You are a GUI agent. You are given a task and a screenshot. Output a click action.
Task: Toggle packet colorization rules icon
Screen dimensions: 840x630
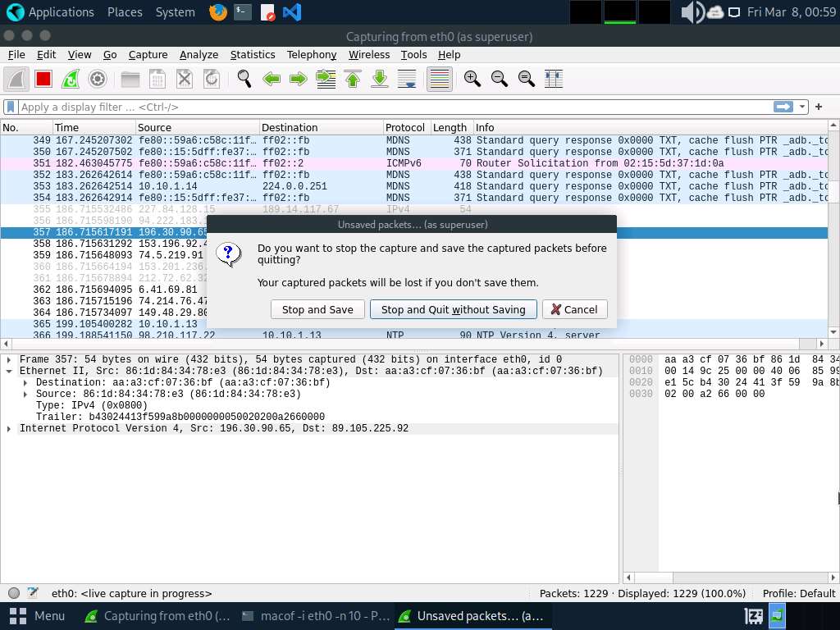tap(440, 80)
